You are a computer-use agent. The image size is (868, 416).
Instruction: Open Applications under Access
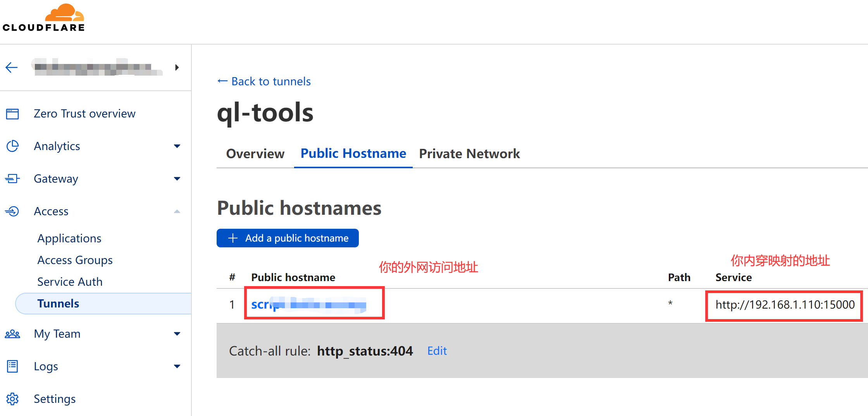coord(69,238)
